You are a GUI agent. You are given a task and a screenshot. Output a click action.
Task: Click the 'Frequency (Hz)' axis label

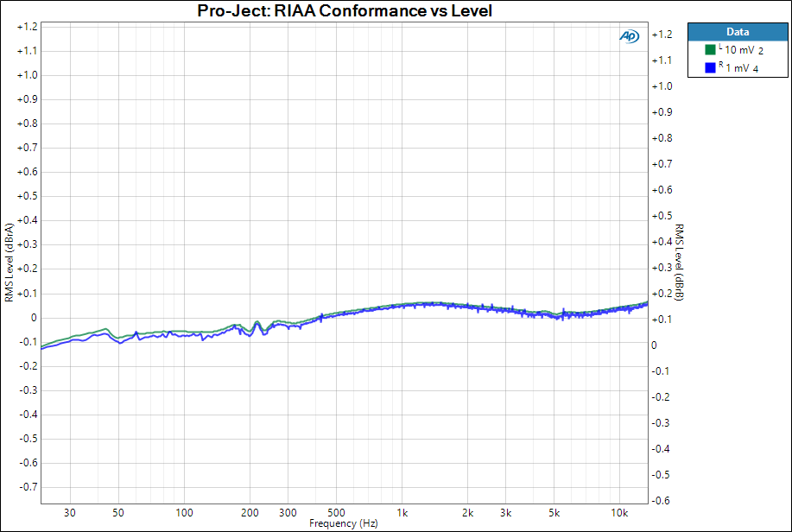(344, 523)
